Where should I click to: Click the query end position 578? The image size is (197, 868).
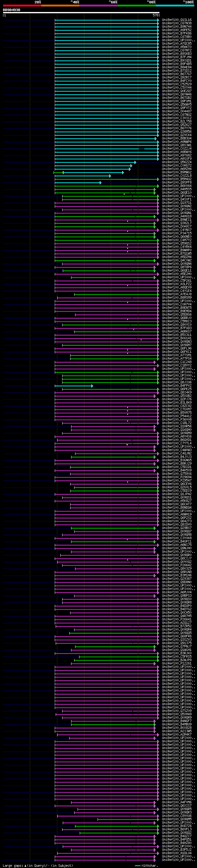[x=155, y=15]
